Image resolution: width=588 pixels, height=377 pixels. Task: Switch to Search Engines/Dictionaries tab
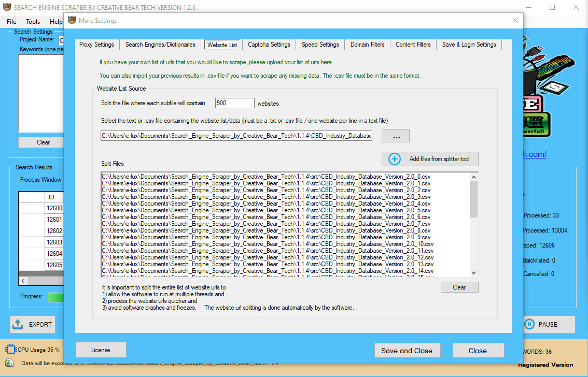(x=160, y=45)
